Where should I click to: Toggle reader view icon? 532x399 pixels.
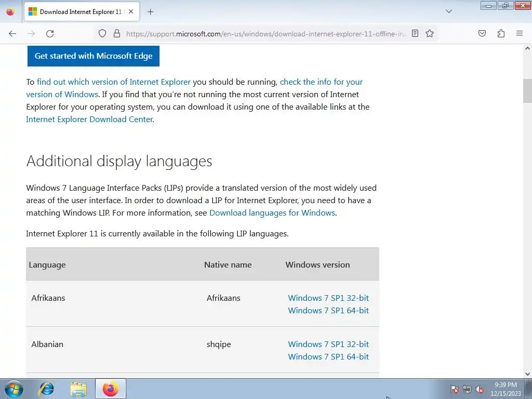tap(415, 33)
